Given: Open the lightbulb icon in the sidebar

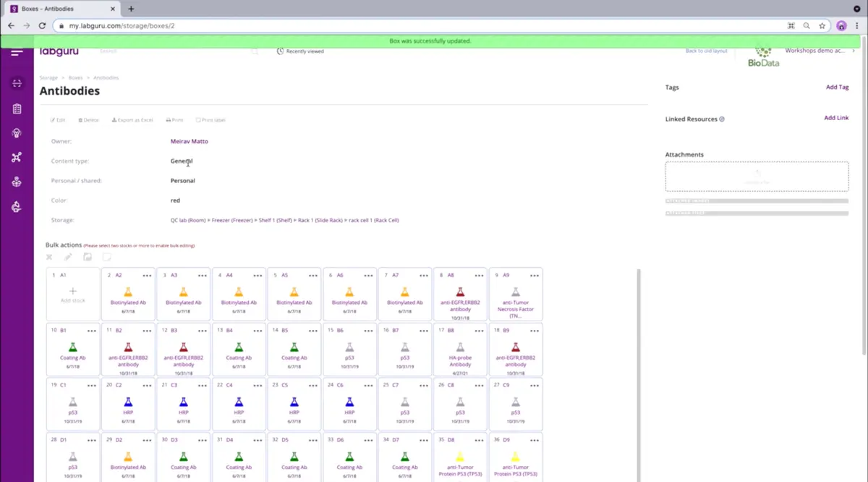Looking at the screenshot, I should click(17, 133).
